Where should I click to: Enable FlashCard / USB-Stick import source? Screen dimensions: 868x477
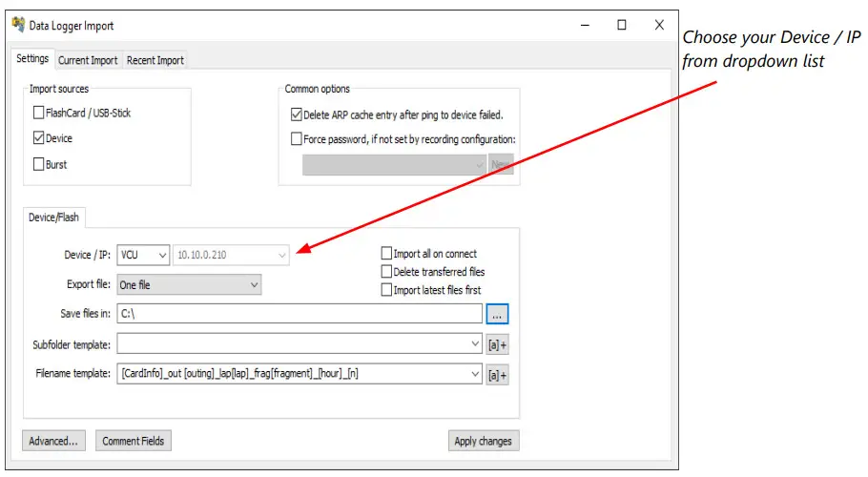[39, 113]
